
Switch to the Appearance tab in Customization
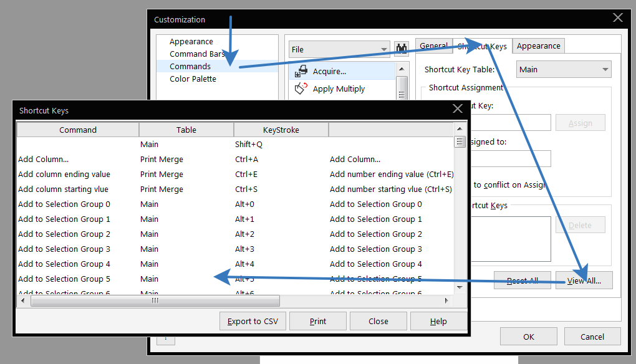click(x=538, y=45)
